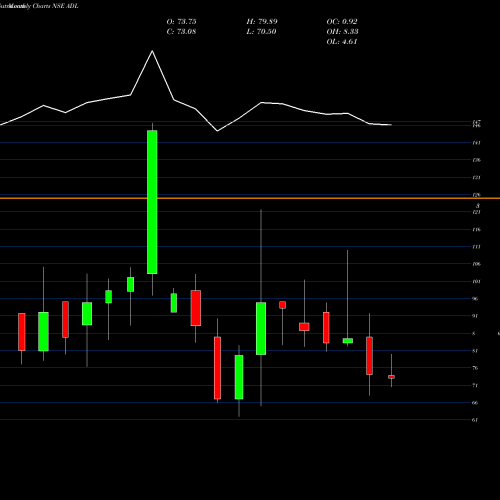Select the 'OC: 0.92' reading
Viewport: 500px width, 500px height.
pyautogui.click(x=342, y=22)
